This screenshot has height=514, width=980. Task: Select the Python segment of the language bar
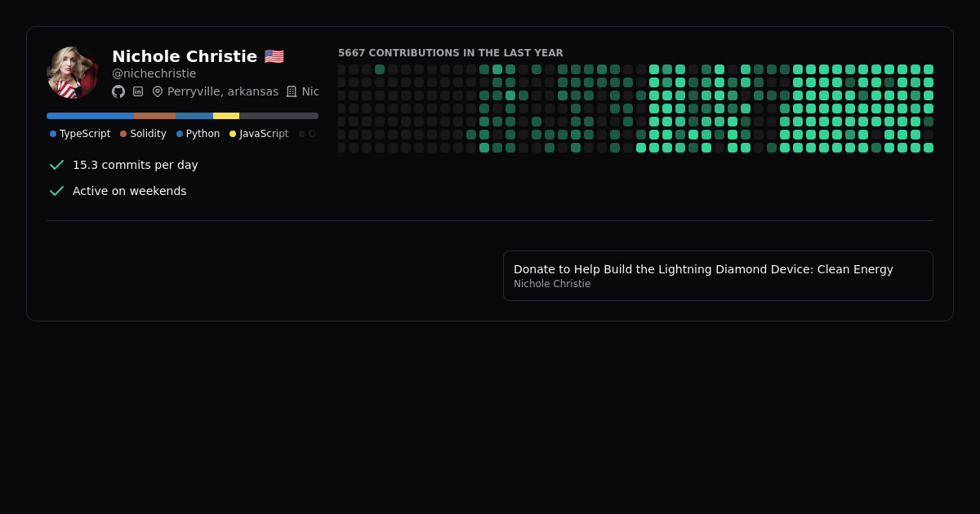click(x=194, y=116)
